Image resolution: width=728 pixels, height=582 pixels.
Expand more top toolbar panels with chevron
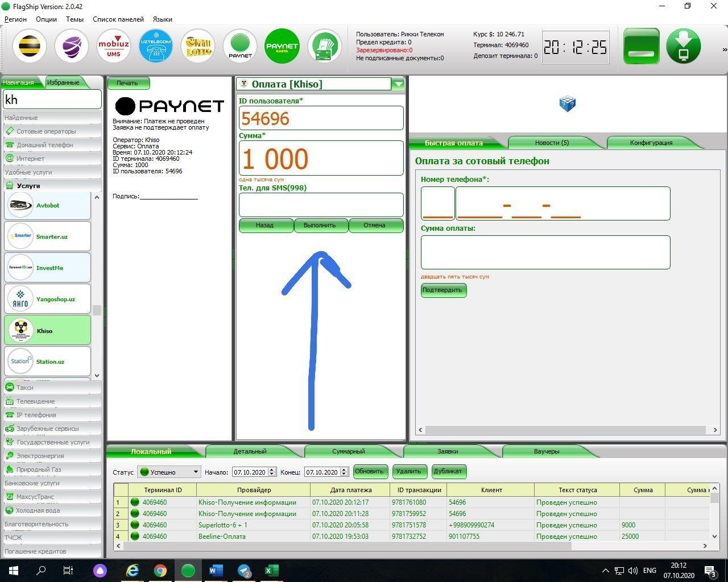pyautogui.click(x=725, y=50)
